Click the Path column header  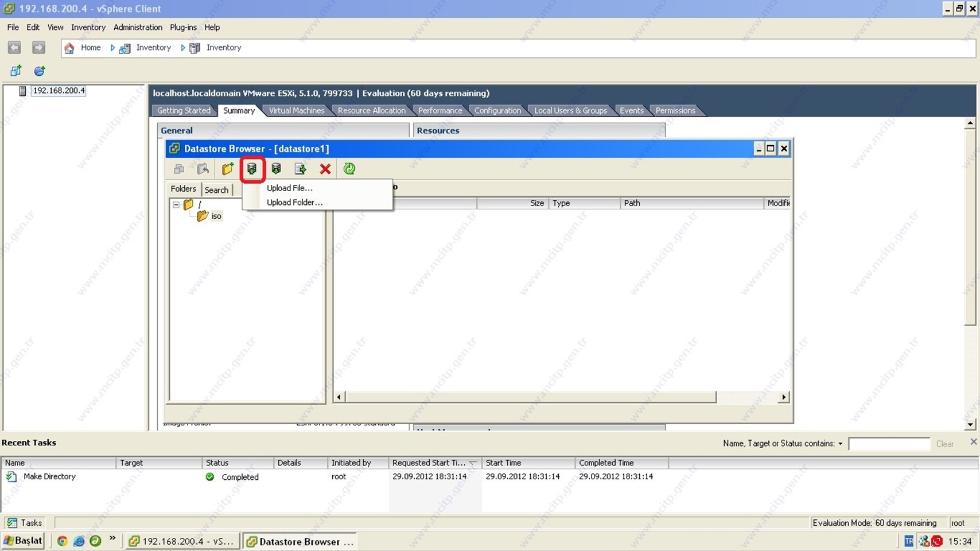point(691,203)
